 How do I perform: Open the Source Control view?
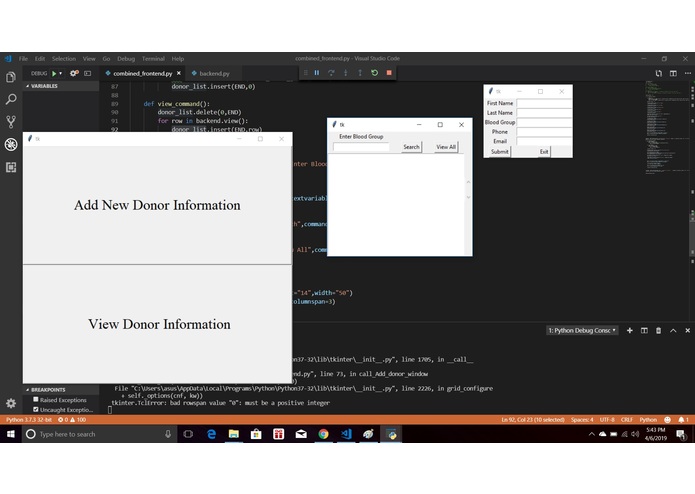pyautogui.click(x=11, y=121)
